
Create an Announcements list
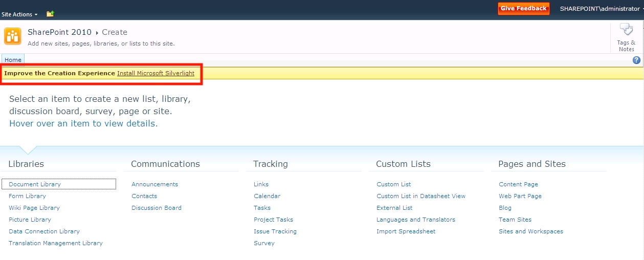pyautogui.click(x=154, y=184)
